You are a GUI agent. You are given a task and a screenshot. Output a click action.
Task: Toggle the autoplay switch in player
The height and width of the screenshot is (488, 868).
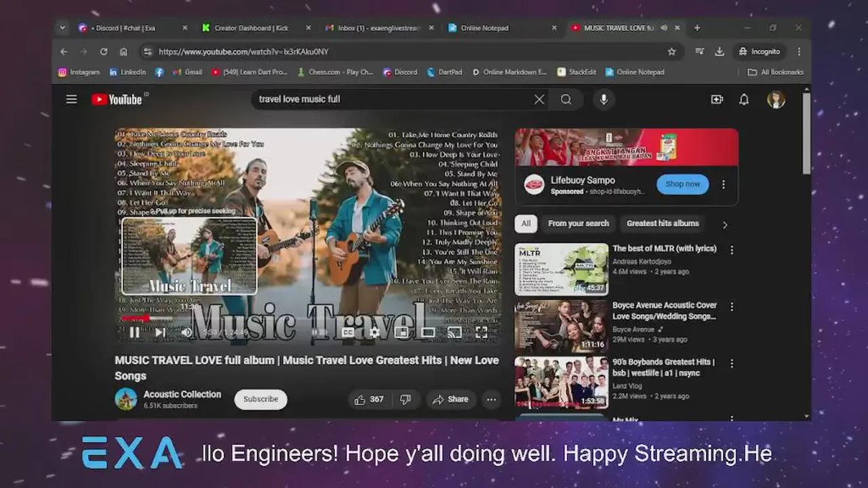pos(319,332)
